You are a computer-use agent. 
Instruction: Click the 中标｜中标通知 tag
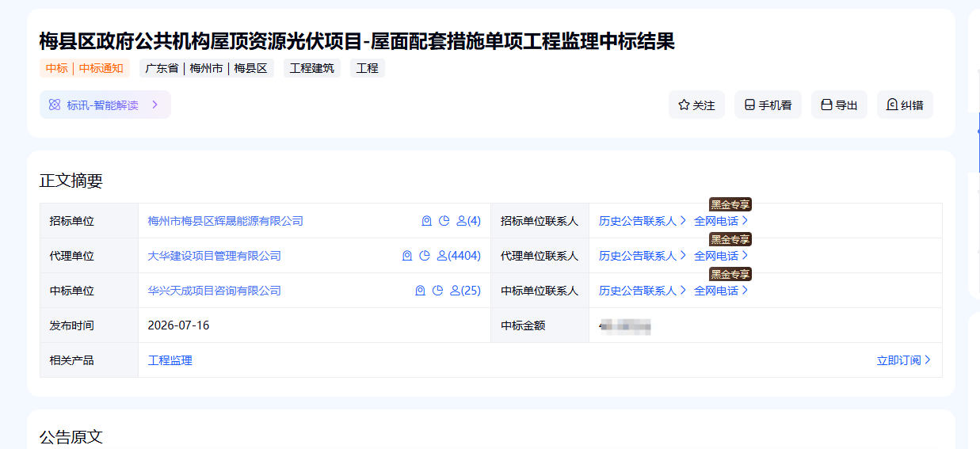85,68
